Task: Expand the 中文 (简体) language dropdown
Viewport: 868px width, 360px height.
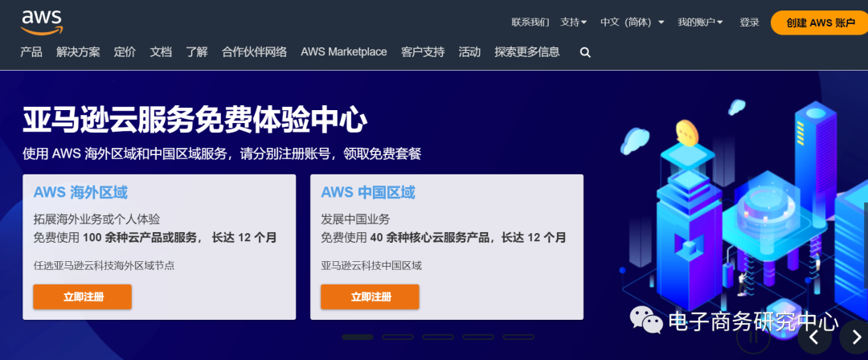Action: click(x=633, y=22)
